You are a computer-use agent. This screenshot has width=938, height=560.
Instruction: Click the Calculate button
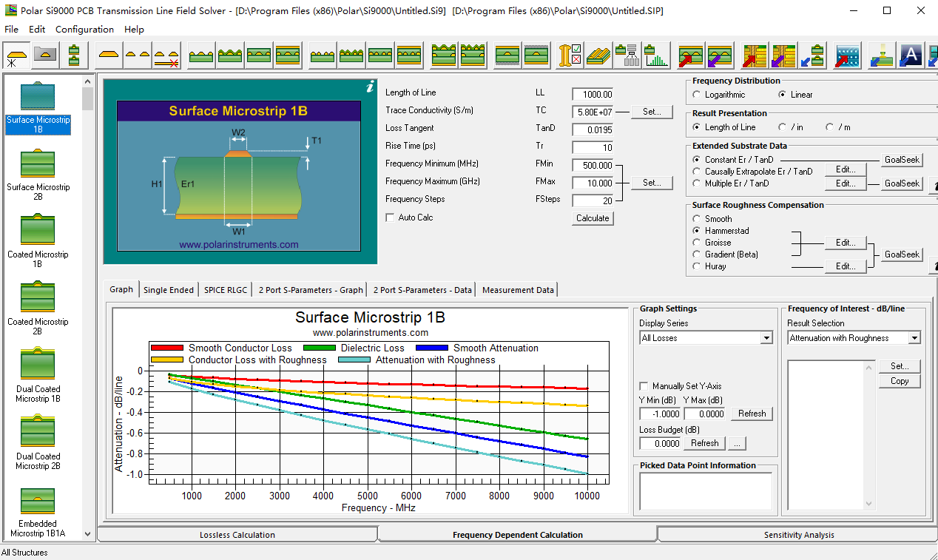pyautogui.click(x=593, y=218)
